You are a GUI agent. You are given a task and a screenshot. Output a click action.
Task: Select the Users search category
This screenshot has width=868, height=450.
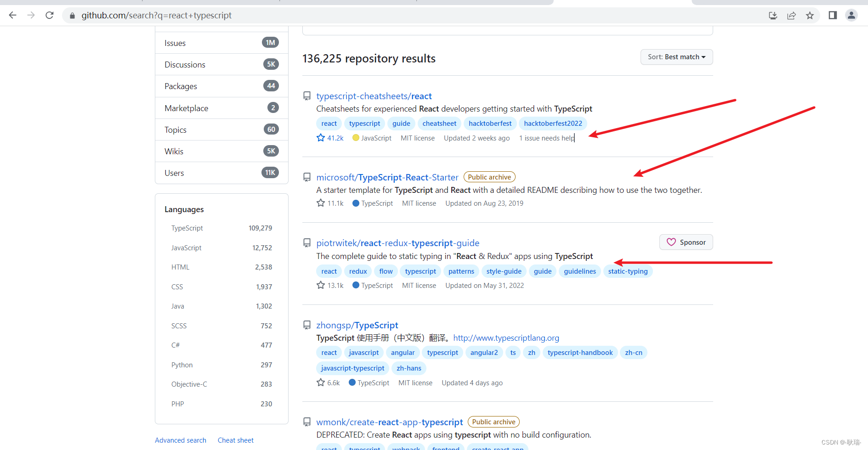tap(221, 173)
